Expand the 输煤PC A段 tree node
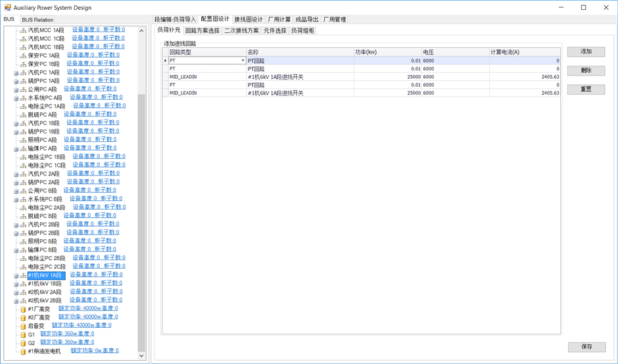This screenshot has width=618, height=364. (16, 149)
